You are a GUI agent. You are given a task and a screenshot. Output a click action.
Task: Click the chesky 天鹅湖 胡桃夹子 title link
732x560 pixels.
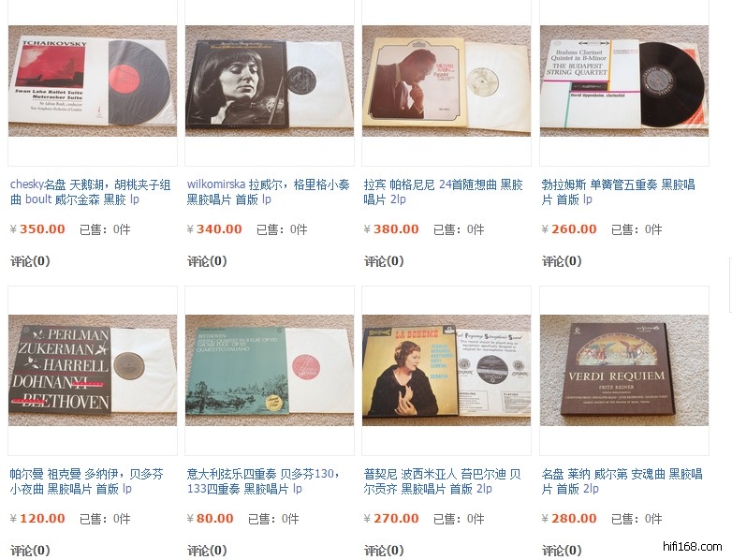(90, 192)
